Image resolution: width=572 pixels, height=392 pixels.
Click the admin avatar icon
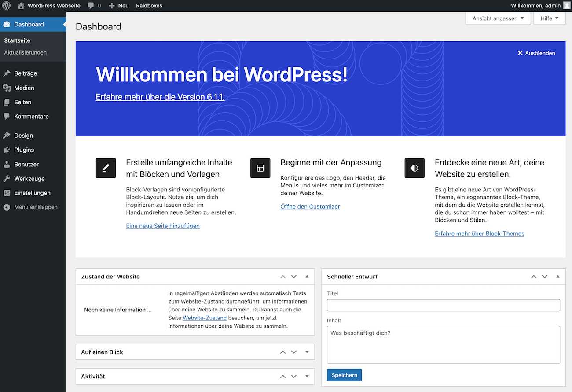(567, 6)
